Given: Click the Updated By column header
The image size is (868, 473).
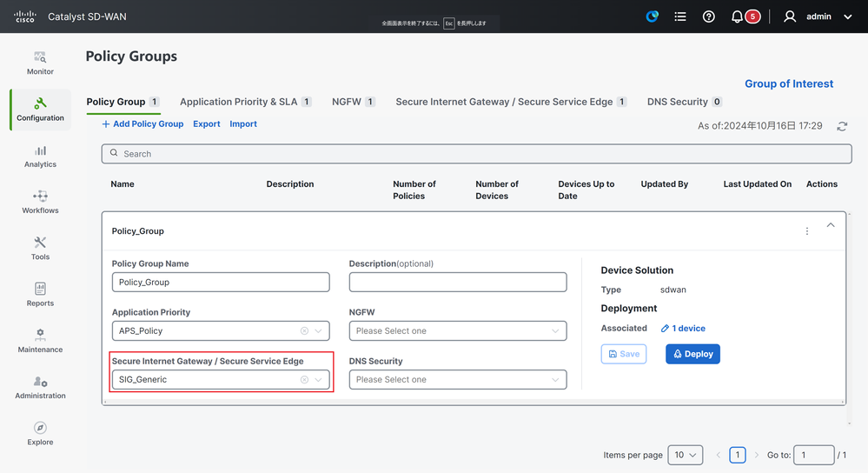Looking at the screenshot, I should [665, 183].
